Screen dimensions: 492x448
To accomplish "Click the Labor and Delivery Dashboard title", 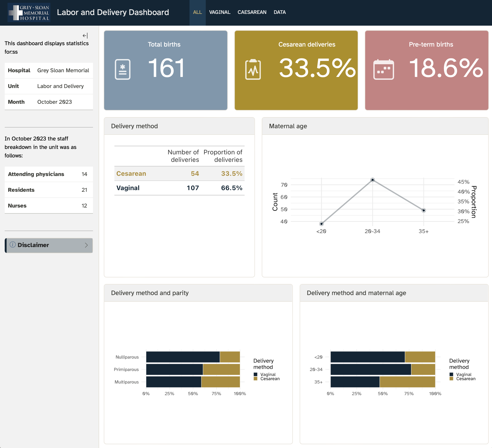I will tap(113, 12).
